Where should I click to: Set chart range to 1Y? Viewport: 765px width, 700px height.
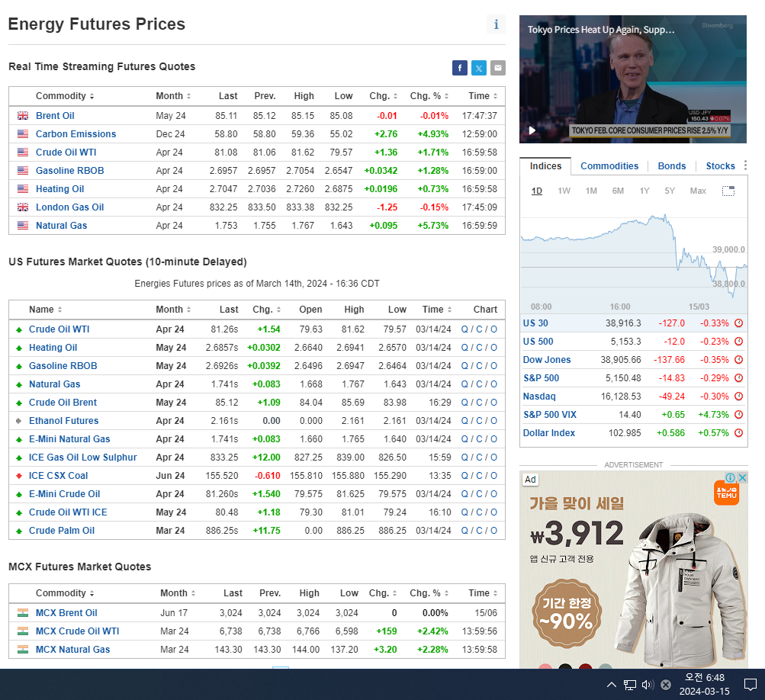pyautogui.click(x=644, y=191)
